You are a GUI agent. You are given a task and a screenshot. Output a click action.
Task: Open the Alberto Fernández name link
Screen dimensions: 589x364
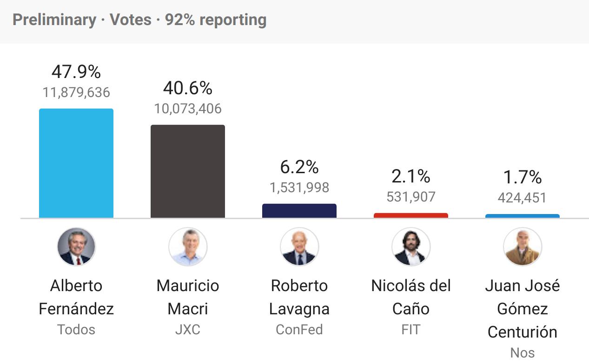[x=76, y=297]
